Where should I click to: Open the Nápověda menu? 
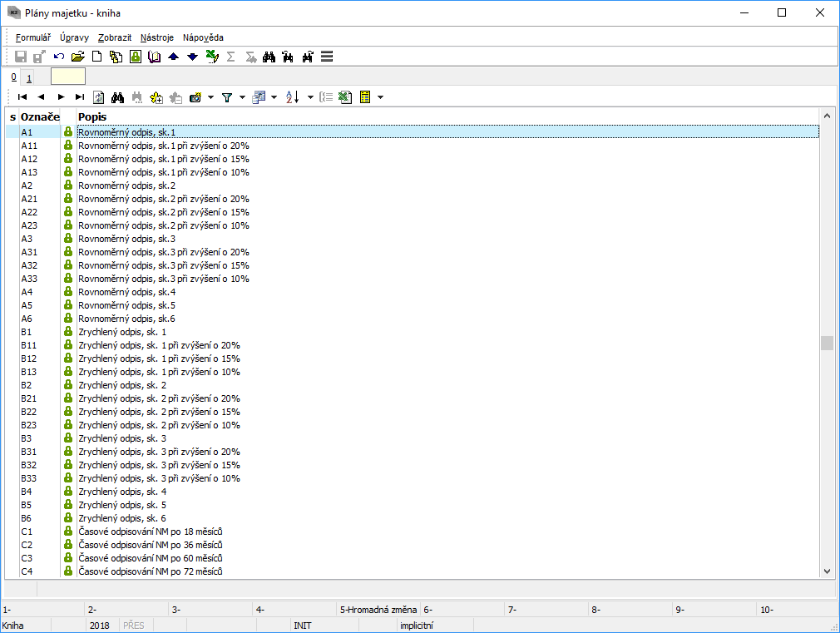[203, 37]
